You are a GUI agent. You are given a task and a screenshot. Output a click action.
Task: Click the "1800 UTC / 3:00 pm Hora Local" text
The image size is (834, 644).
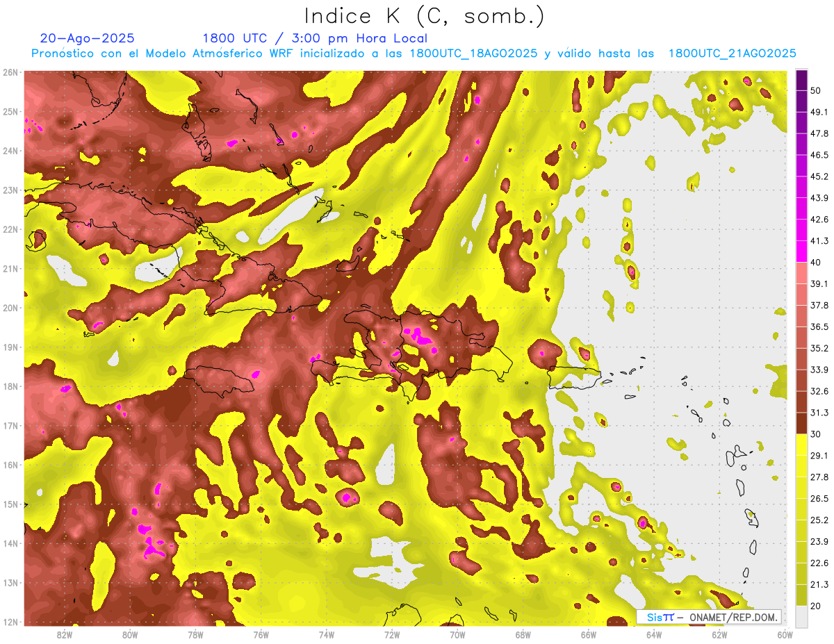314,38
